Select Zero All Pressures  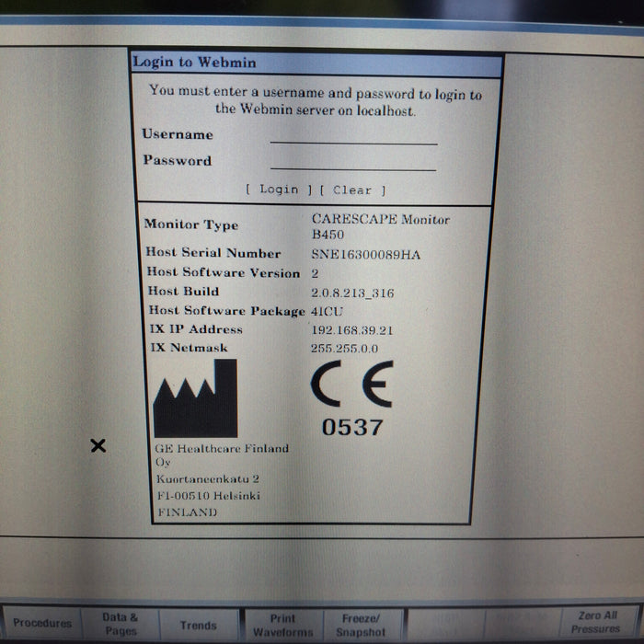(x=596, y=622)
